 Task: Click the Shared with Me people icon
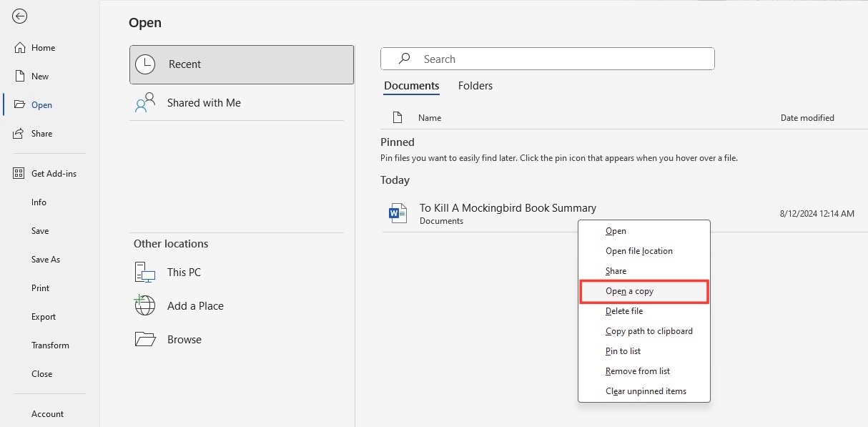click(145, 103)
